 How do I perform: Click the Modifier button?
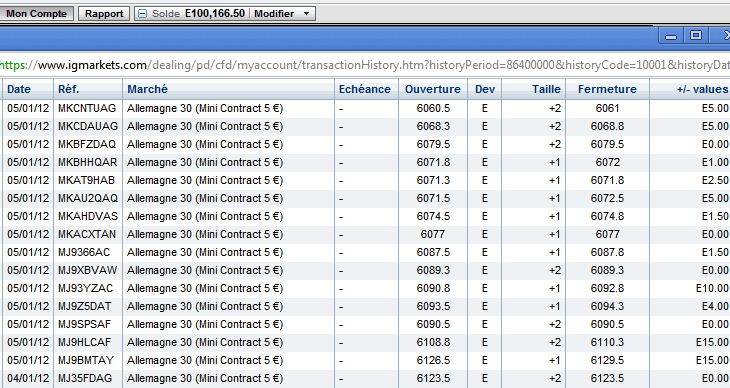[274, 14]
